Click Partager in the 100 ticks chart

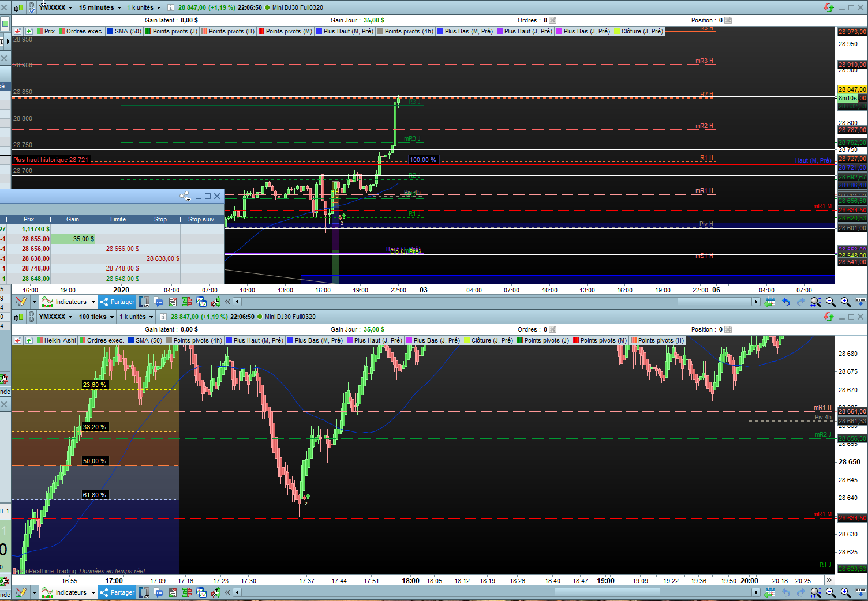117,592
